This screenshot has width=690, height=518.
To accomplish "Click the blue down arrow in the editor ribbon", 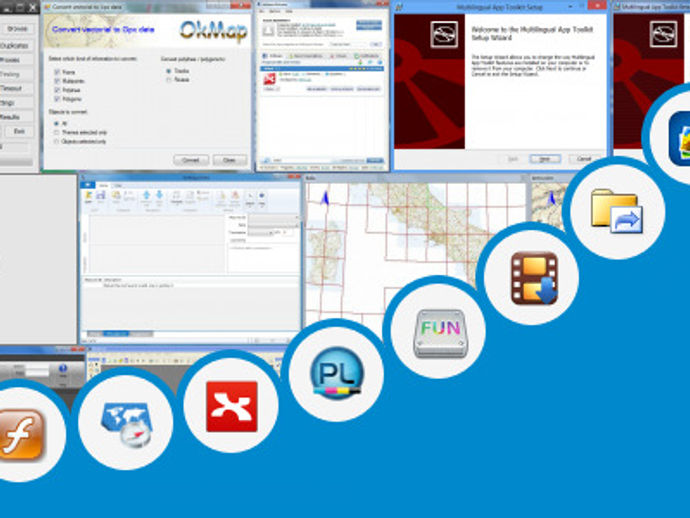I will [x=159, y=195].
